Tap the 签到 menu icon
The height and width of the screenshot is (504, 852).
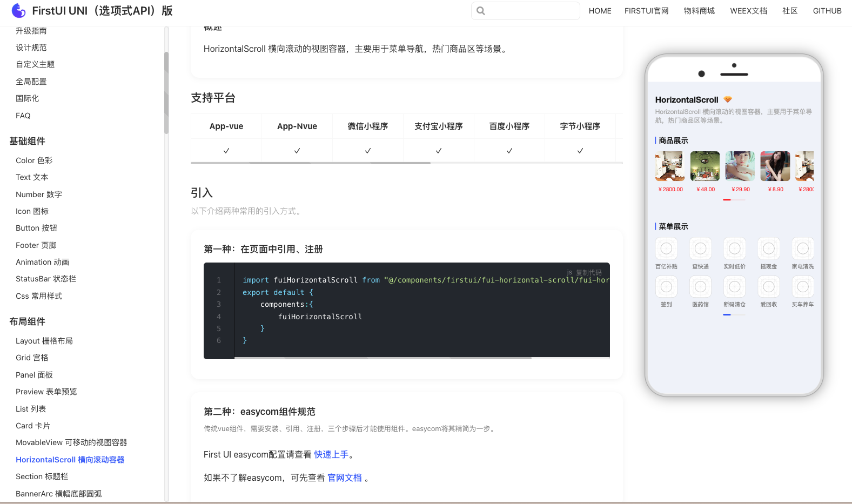(x=666, y=286)
